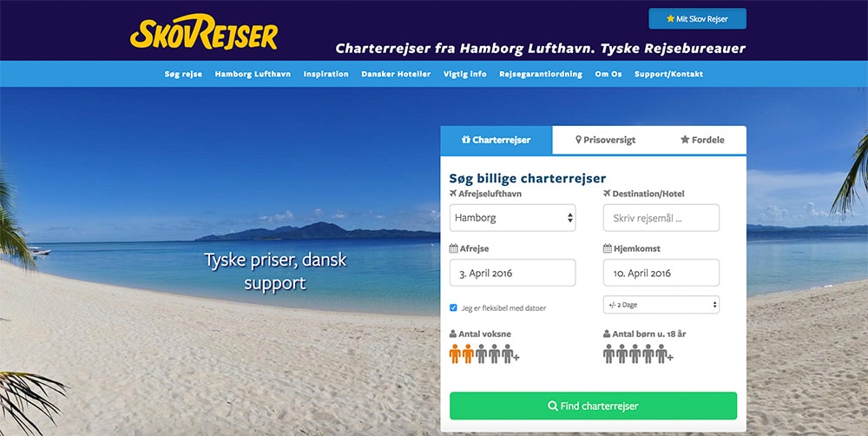Select the Charterrejser tab
868x436 pixels.
click(496, 140)
